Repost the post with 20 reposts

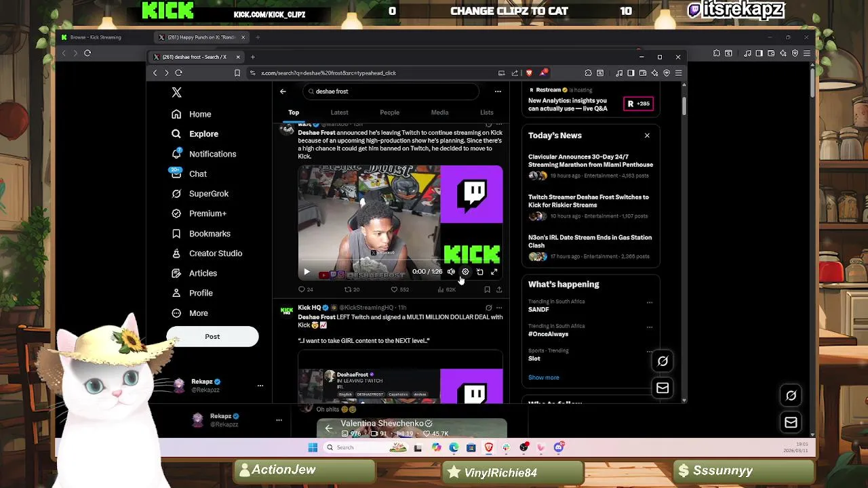tap(352, 289)
